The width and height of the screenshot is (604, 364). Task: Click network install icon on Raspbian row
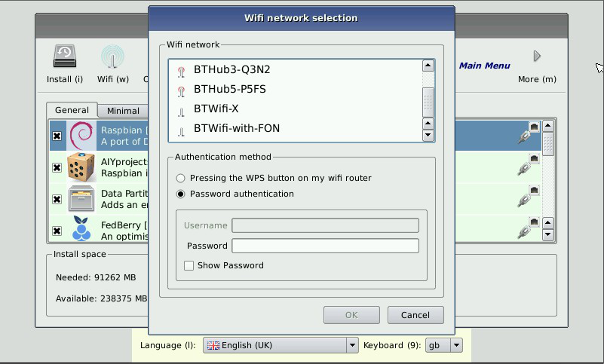click(529, 133)
